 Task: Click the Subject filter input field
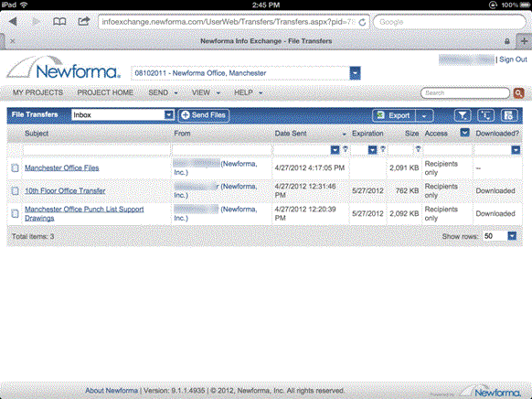pyautogui.click(x=96, y=150)
